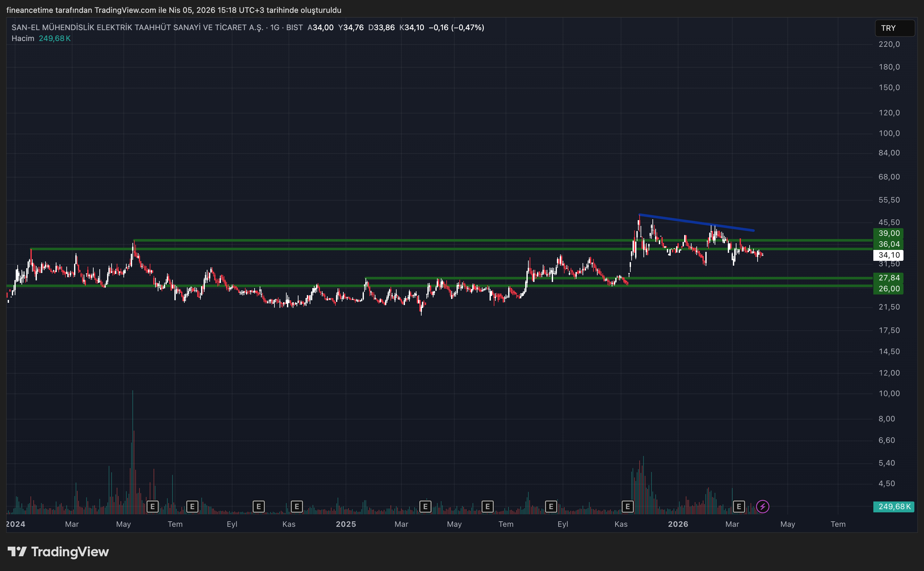The width and height of the screenshot is (924, 571).
Task: Open the TRY currency selector
Action: click(x=894, y=28)
